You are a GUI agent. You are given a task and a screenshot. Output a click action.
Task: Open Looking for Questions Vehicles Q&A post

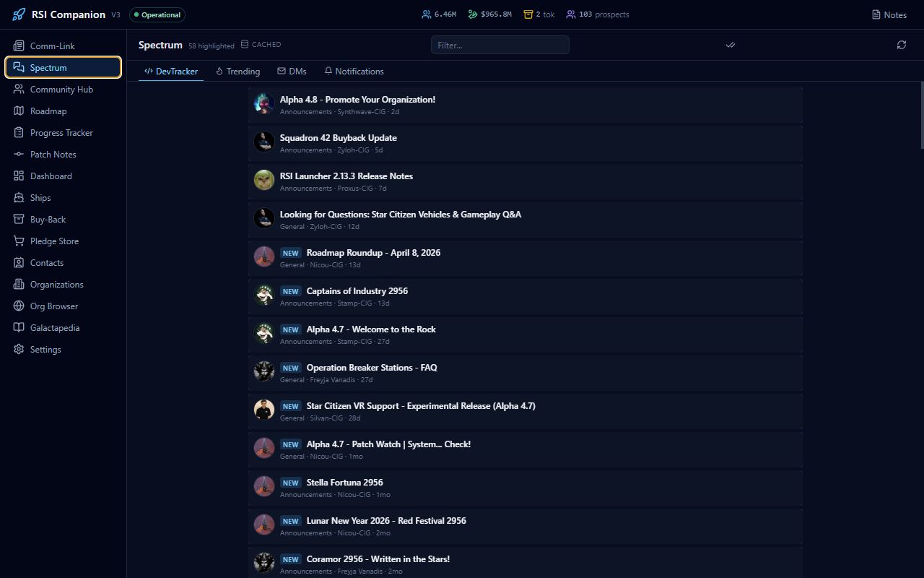tap(526, 220)
